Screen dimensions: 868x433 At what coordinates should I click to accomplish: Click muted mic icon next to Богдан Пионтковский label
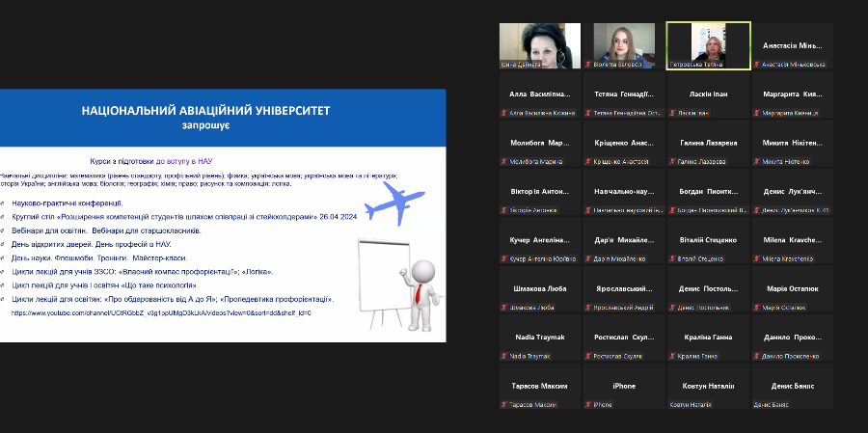(x=673, y=210)
